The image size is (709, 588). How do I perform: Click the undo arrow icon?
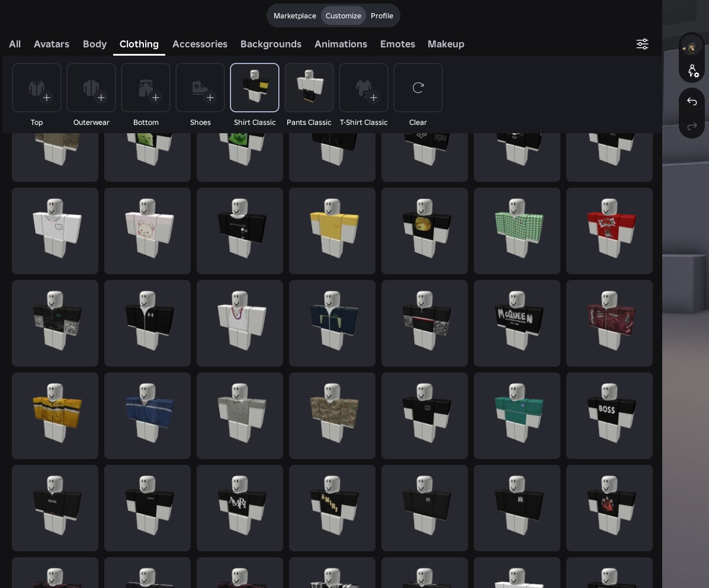point(692,101)
